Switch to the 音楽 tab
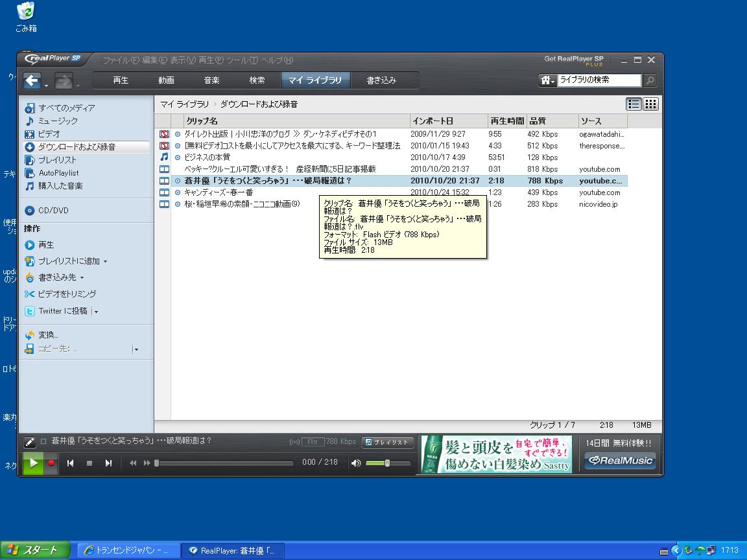The image size is (747, 560). (211, 80)
